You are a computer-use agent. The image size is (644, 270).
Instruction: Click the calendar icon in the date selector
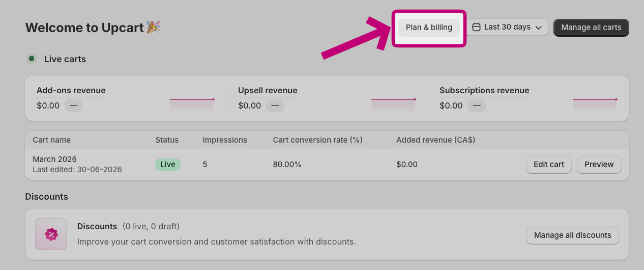tap(477, 28)
